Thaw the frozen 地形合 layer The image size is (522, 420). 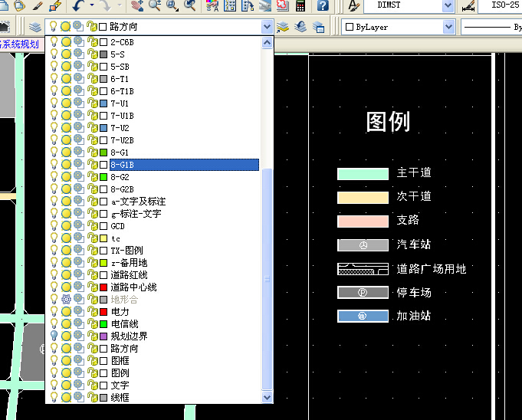tap(66, 299)
